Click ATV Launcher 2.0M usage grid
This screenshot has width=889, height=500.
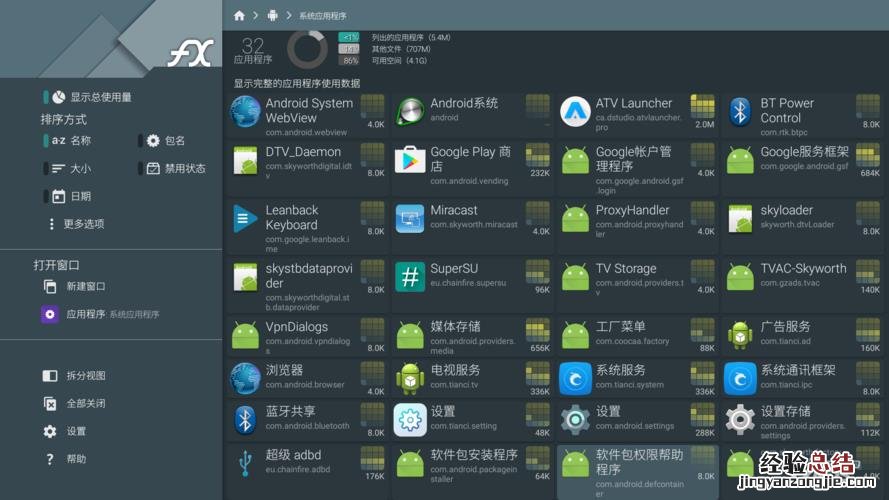pyautogui.click(x=702, y=107)
